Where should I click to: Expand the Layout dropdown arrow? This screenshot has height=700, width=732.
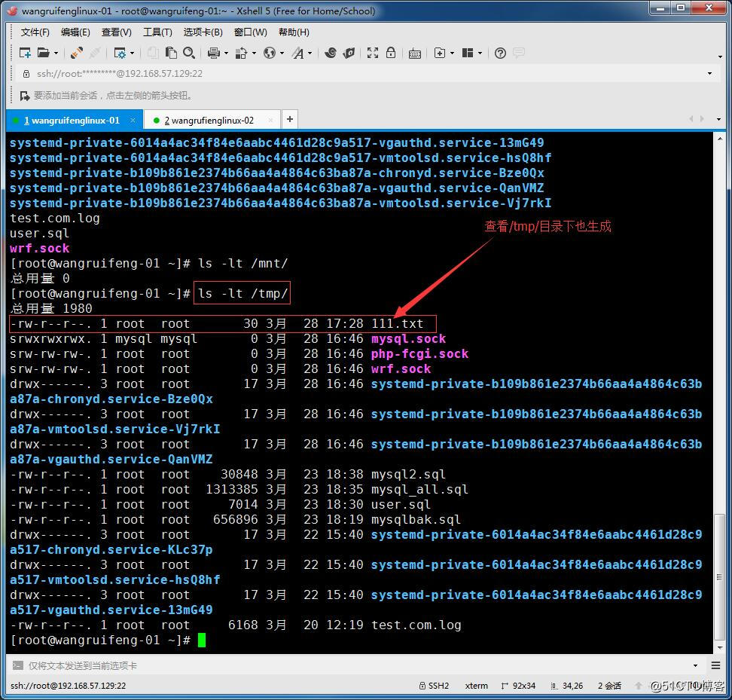(x=480, y=53)
